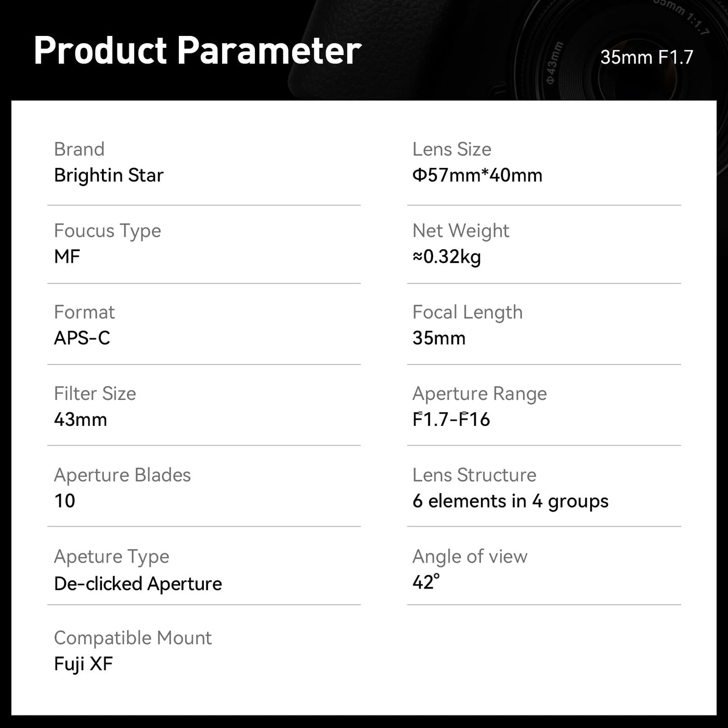Select the Φ57mm*40mm lens size value

477,175
